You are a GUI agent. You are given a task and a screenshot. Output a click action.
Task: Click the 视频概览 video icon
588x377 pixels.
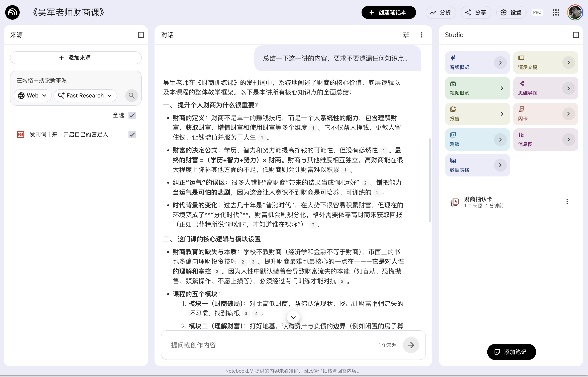coord(453,83)
